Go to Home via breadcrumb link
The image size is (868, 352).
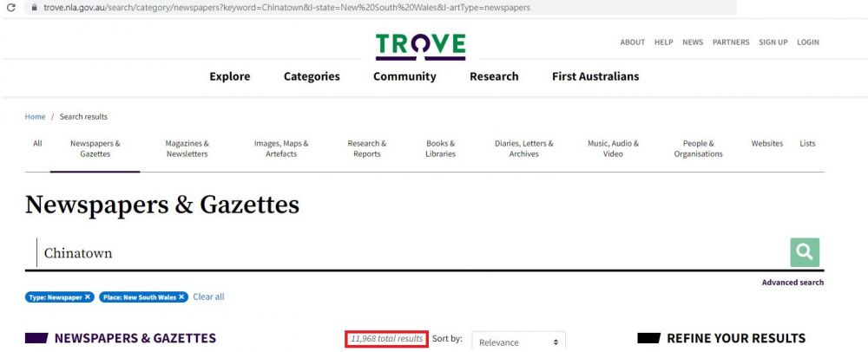tap(35, 117)
